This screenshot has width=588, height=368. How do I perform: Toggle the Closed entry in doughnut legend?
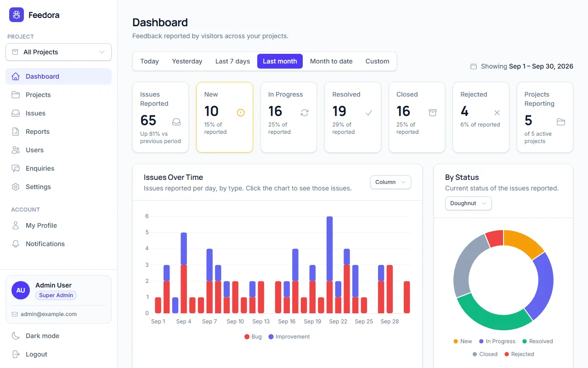tap(485, 354)
